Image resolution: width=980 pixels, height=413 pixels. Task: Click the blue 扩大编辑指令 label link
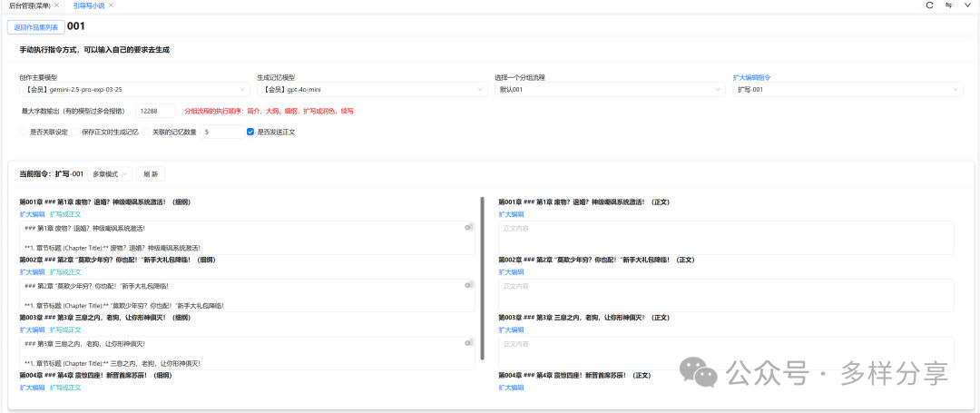[752, 77]
